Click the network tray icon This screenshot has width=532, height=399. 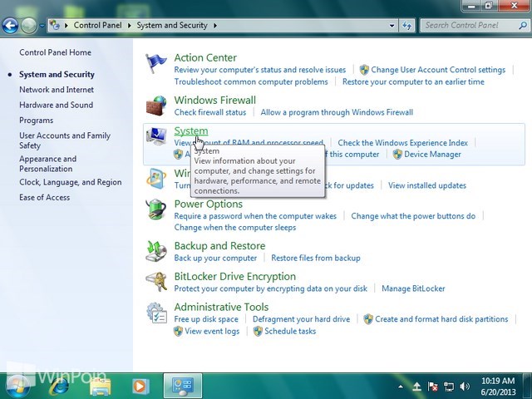click(x=449, y=386)
